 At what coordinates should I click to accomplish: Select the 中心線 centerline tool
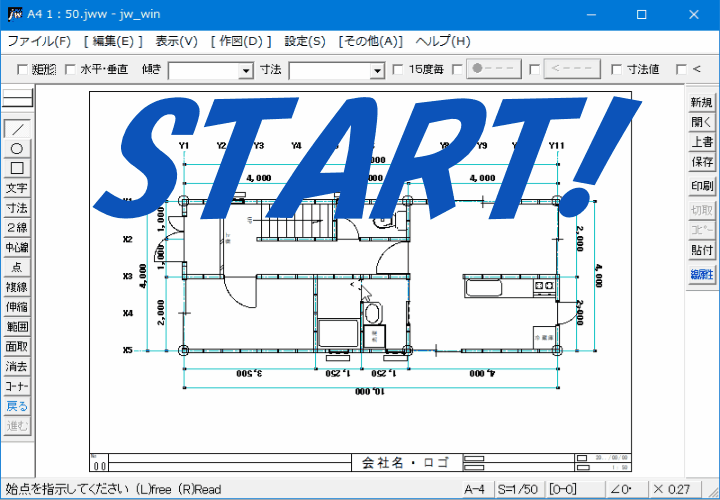tap(17, 247)
